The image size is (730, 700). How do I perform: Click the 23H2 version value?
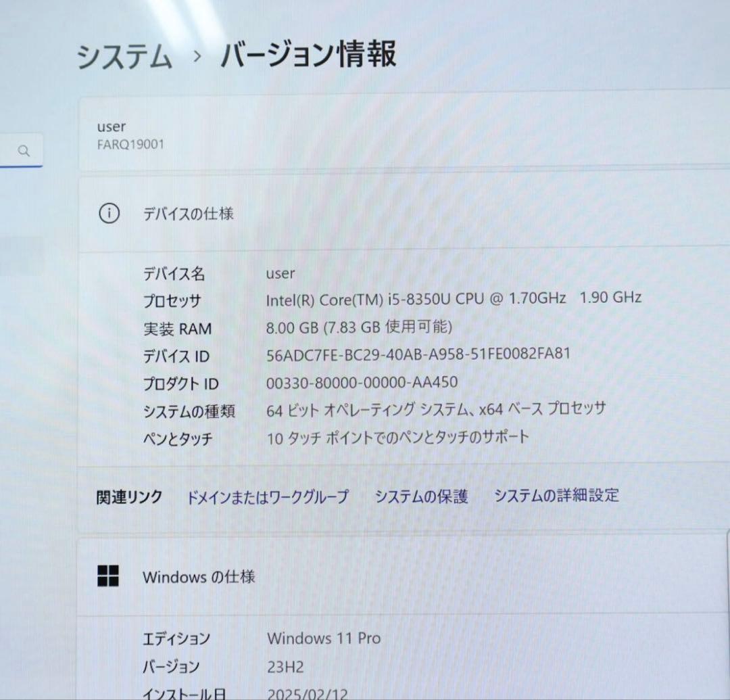[285, 666]
